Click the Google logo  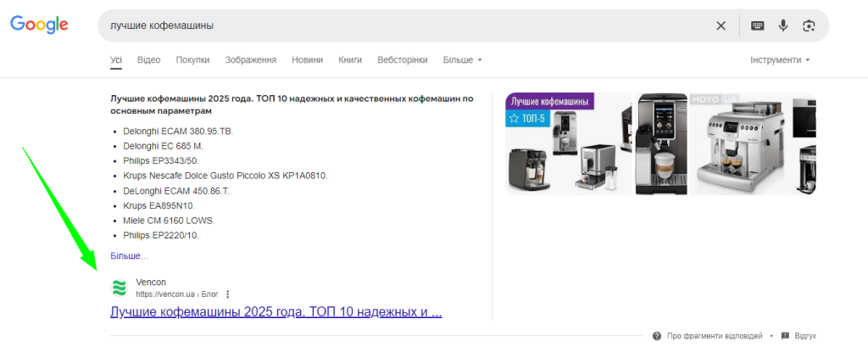point(39,25)
